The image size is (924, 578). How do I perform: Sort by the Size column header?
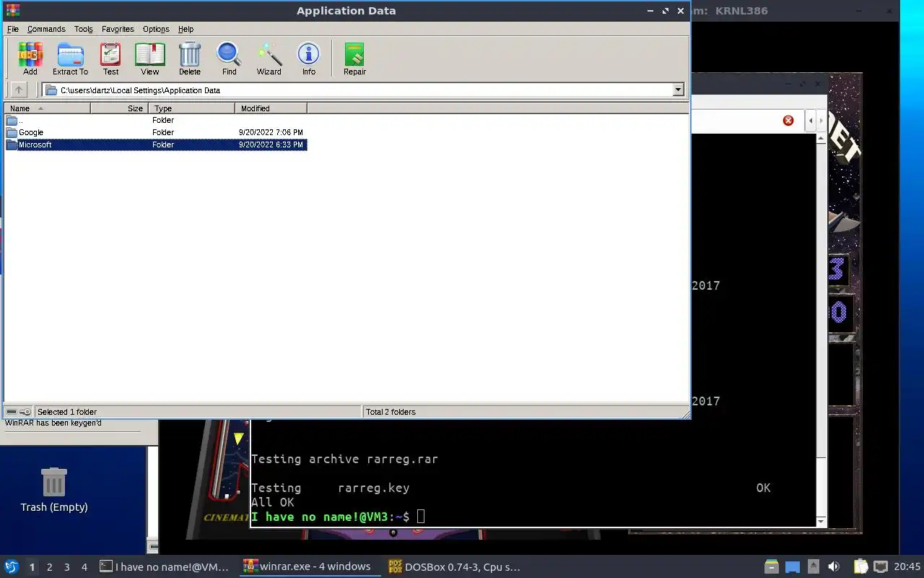click(119, 108)
